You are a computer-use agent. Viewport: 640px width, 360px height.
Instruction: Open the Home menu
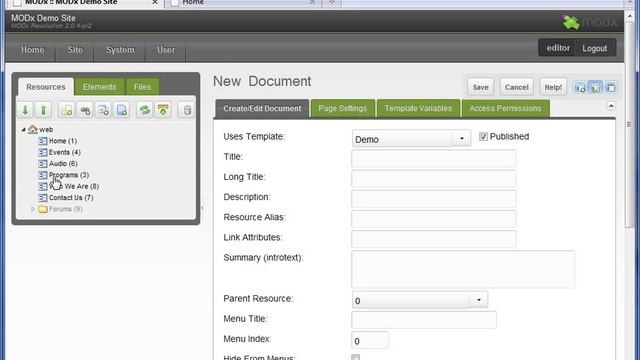(x=33, y=50)
